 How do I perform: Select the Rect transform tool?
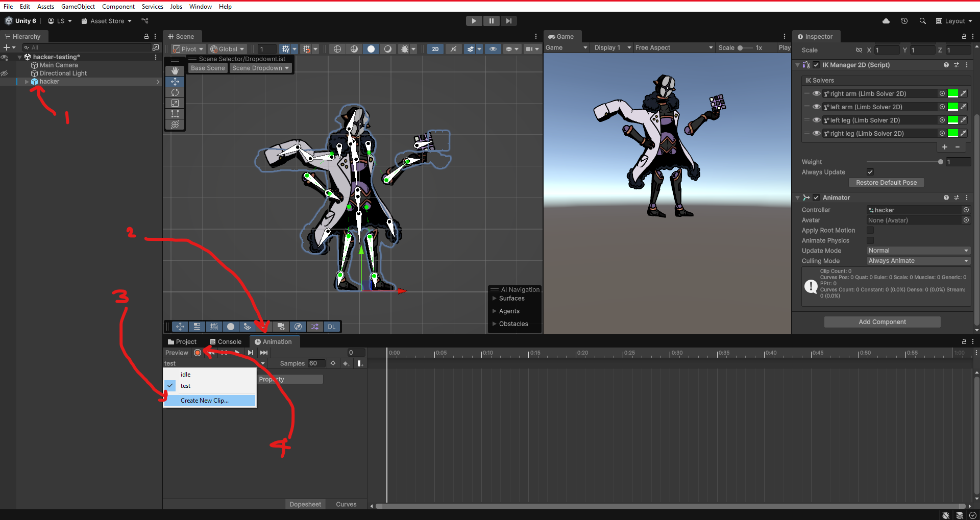(x=175, y=114)
